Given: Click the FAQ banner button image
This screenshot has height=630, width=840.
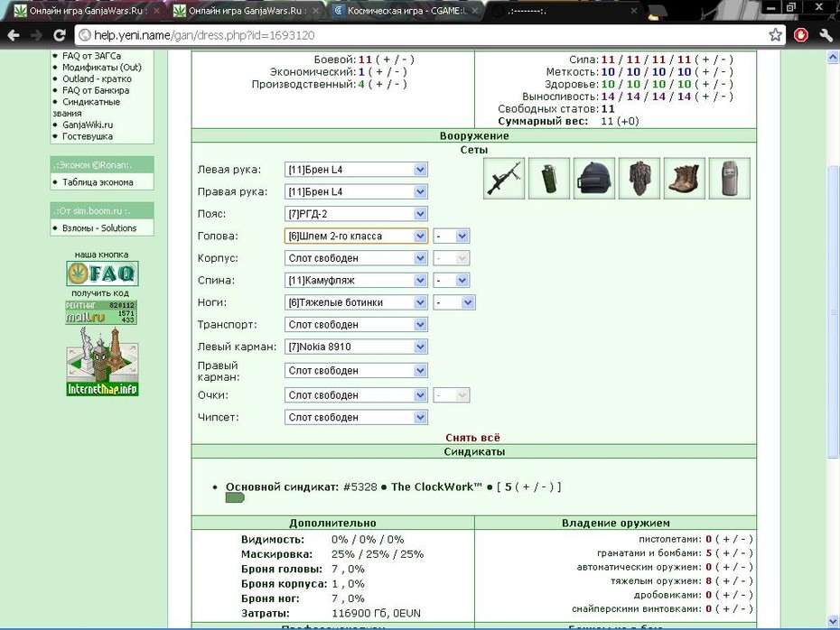Looking at the screenshot, I should [x=102, y=273].
